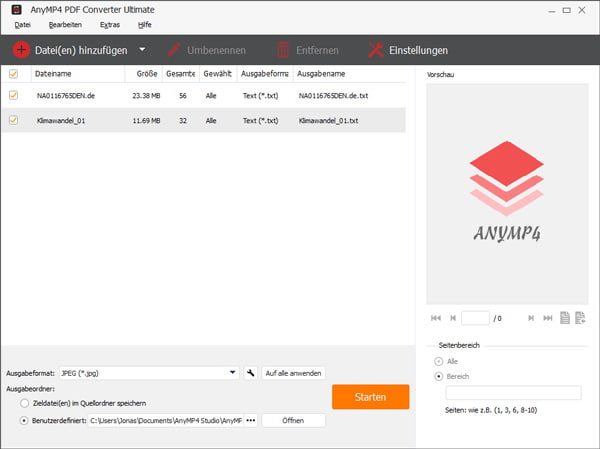Image resolution: width=600 pixels, height=449 pixels.
Task: Click the export page icon in preview
Action: [580, 318]
